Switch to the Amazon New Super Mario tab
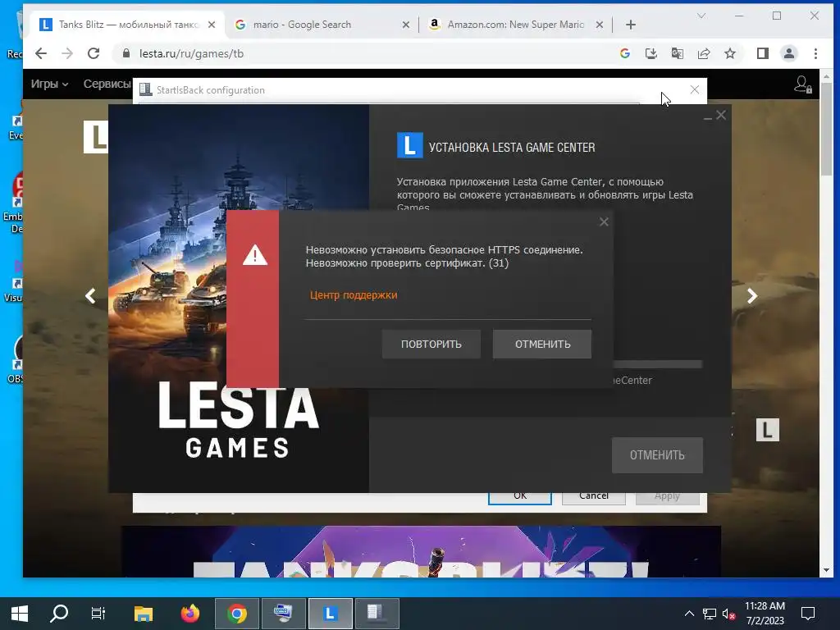Viewport: 840px width, 630px height. (x=515, y=25)
